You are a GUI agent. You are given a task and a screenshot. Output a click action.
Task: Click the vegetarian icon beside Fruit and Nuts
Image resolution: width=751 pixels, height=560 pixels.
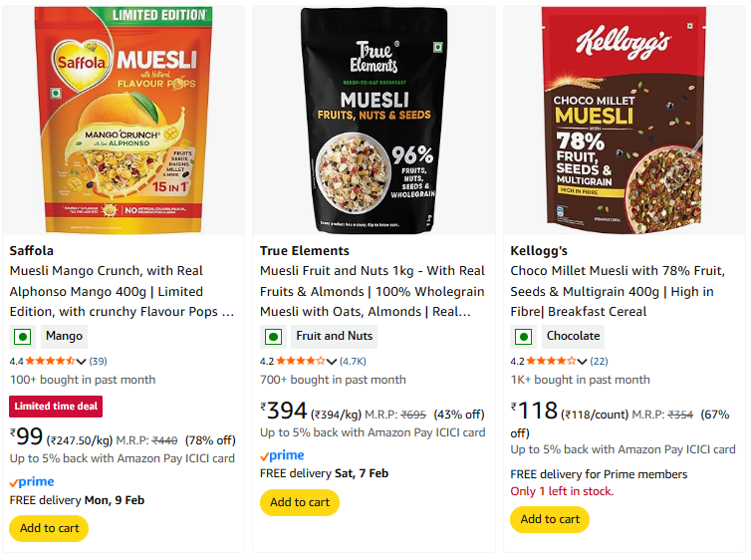[x=273, y=337]
